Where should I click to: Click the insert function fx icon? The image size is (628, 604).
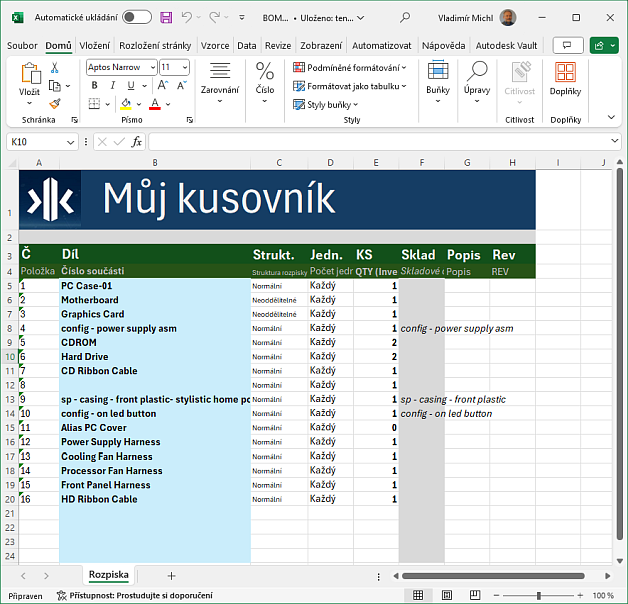[136, 142]
